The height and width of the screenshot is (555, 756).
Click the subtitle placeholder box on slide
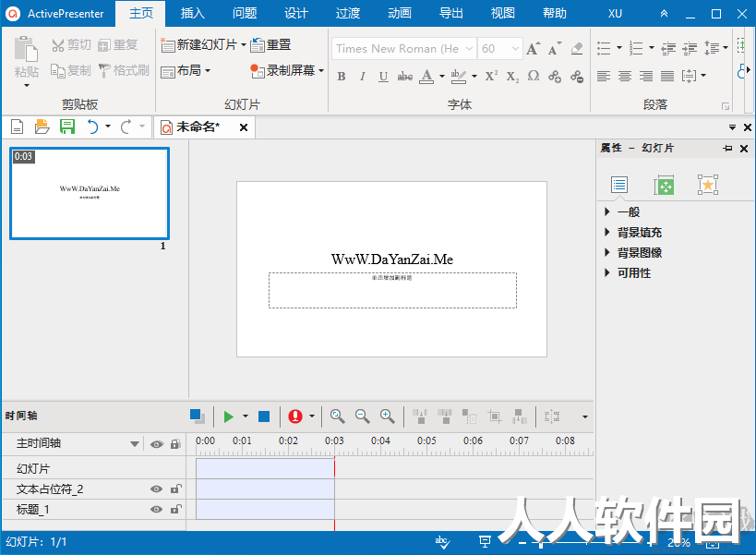click(x=392, y=290)
